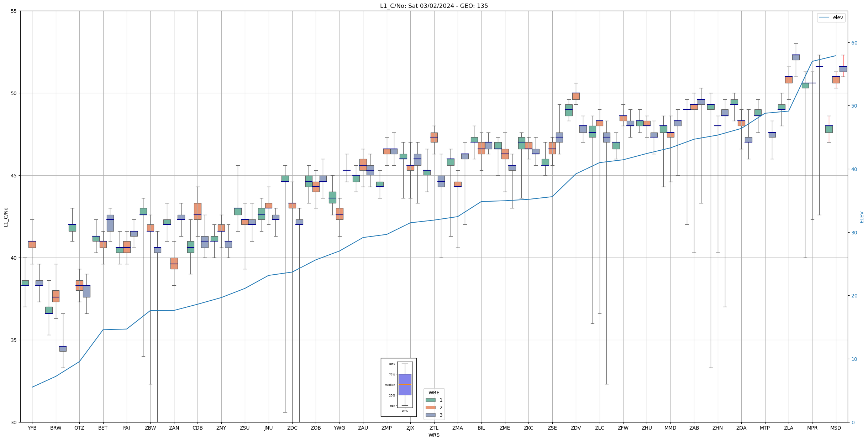
Task: Click the MMD station label
Action: 670,428
